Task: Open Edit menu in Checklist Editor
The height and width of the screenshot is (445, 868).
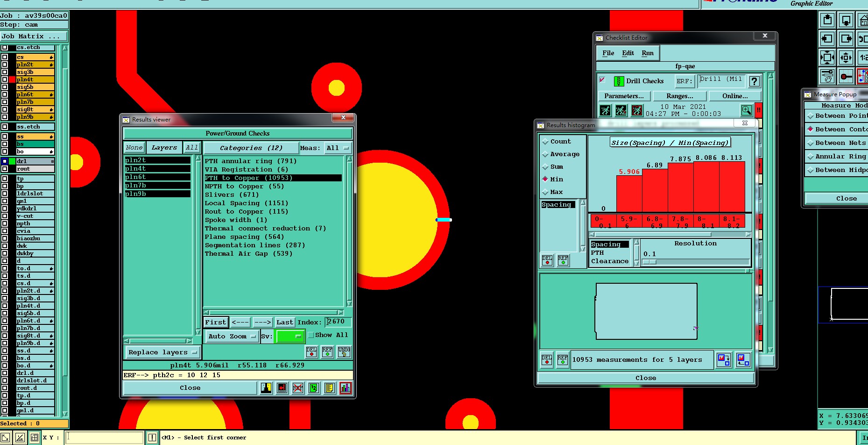Action: coord(628,53)
